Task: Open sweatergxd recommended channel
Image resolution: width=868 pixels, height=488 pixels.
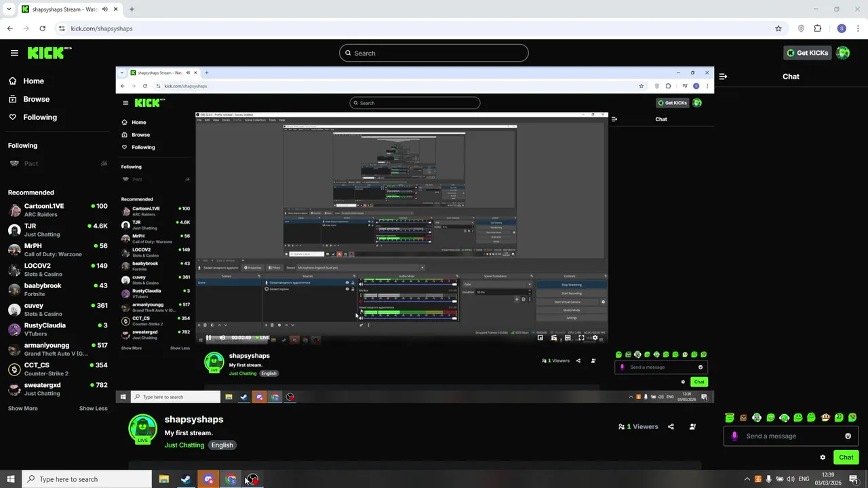Action: [58, 389]
